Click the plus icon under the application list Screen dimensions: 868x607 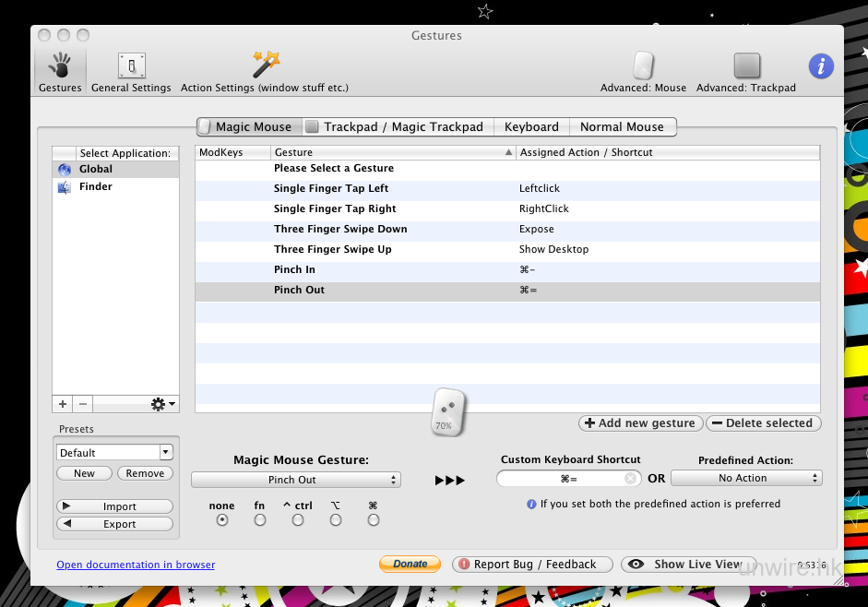click(x=63, y=404)
